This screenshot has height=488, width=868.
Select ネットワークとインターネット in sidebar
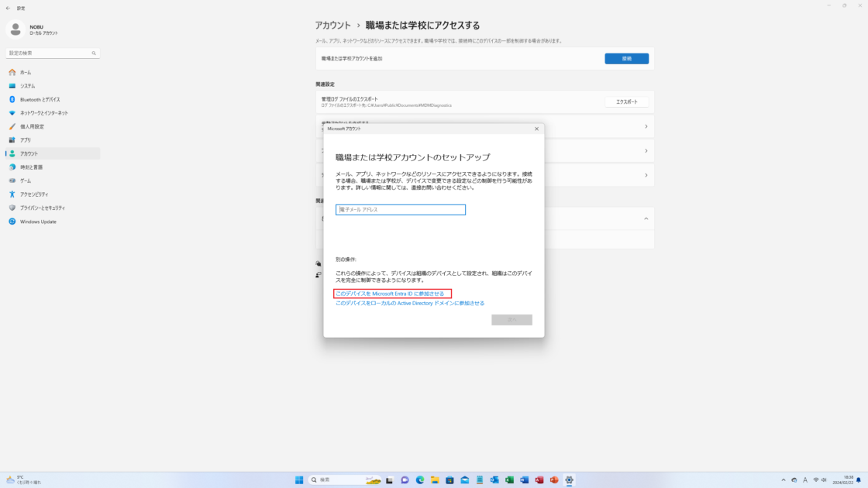click(53, 113)
